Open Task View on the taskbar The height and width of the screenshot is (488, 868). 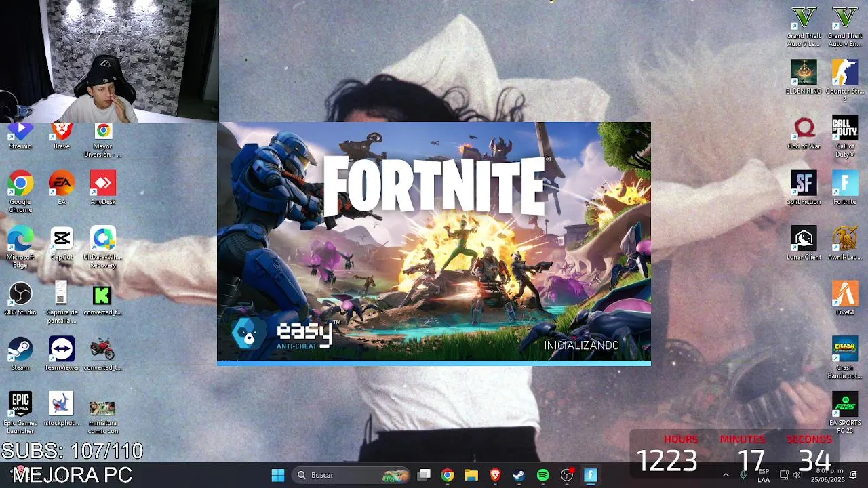[x=425, y=475]
